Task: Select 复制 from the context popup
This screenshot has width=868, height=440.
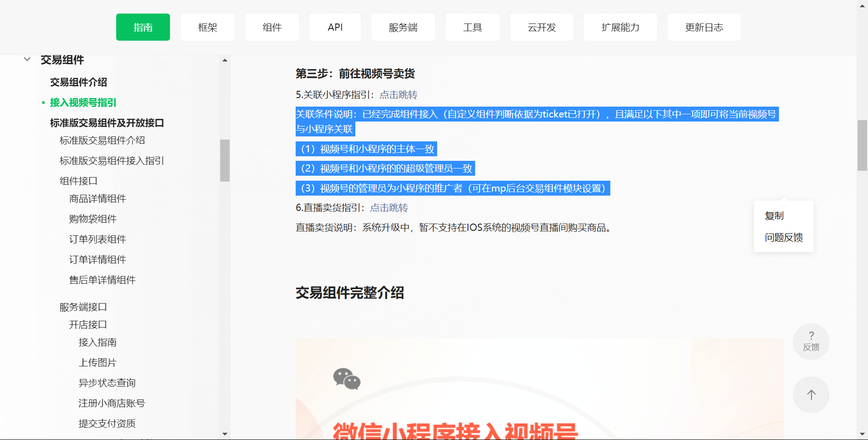Action: tap(774, 216)
